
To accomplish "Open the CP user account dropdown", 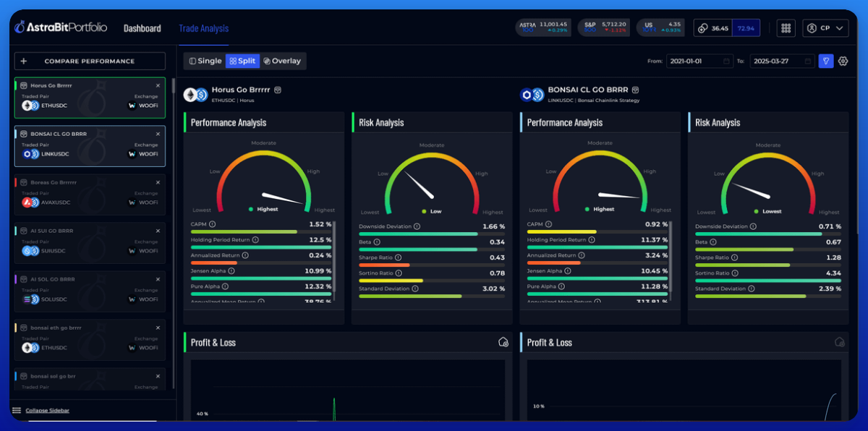I will [825, 28].
